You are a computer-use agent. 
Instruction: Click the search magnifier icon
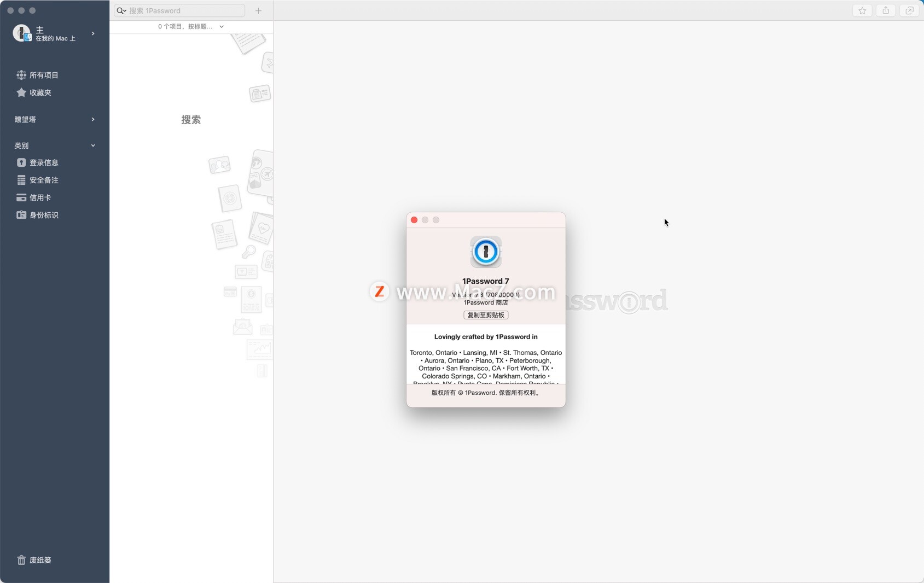tap(121, 10)
